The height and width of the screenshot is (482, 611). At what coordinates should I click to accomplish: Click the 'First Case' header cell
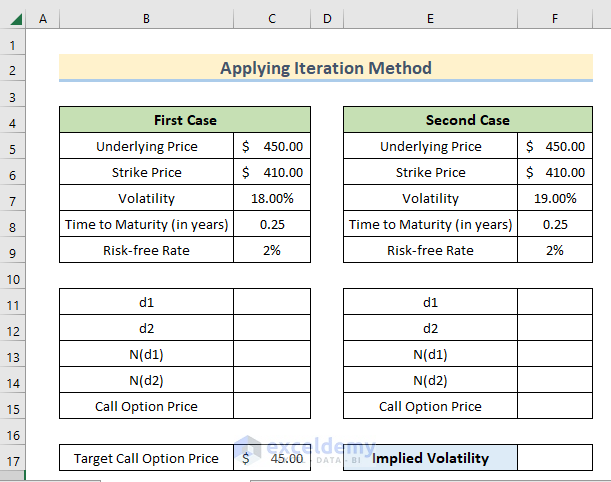pos(185,120)
